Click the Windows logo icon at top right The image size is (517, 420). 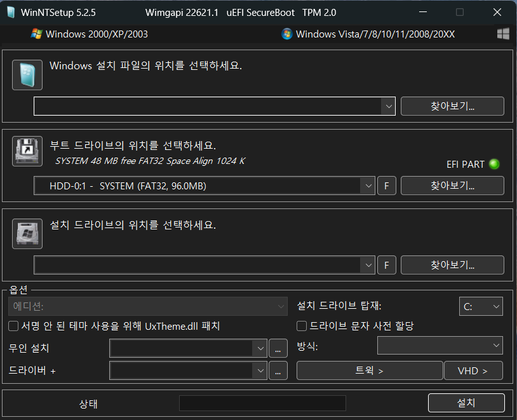pyautogui.click(x=503, y=34)
